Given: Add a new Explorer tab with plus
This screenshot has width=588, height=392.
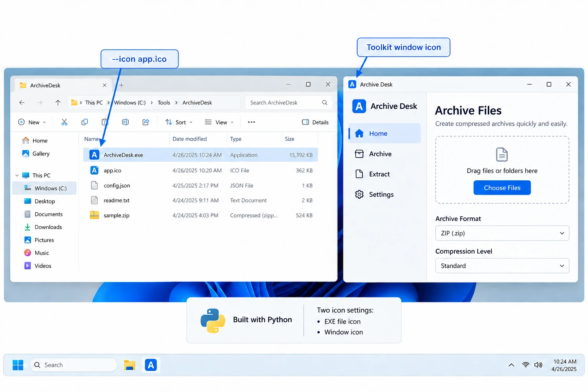Looking at the screenshot, I should point(121,85).
